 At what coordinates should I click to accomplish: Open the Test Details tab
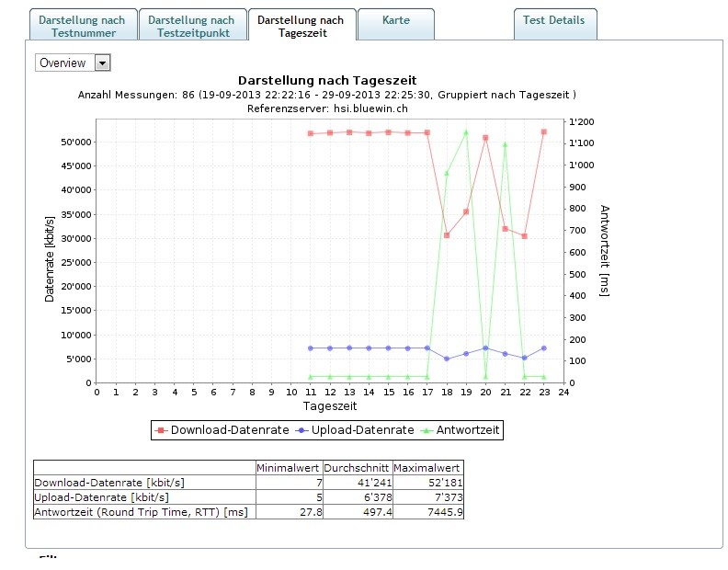coord(553,20)
